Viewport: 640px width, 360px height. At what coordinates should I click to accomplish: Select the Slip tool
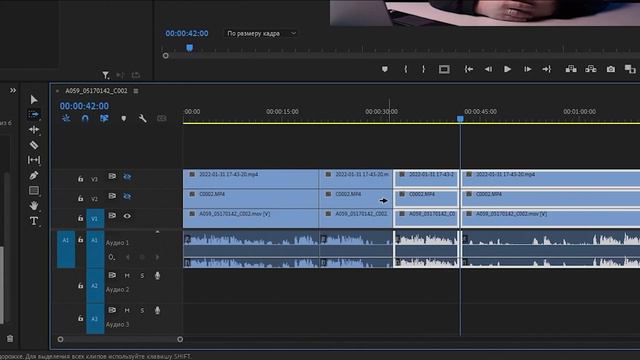(x=34, y=160)
